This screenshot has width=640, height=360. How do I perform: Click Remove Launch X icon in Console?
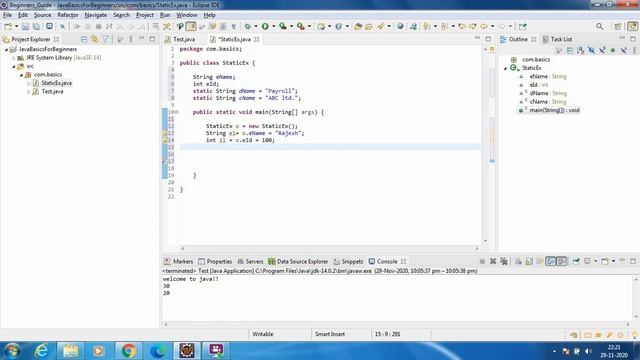point(493,261)
